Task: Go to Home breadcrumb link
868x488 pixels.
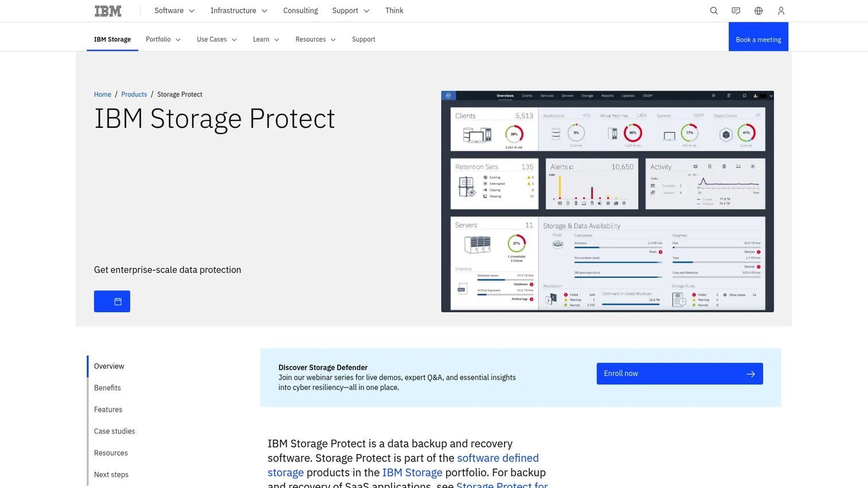Action: 103,95
